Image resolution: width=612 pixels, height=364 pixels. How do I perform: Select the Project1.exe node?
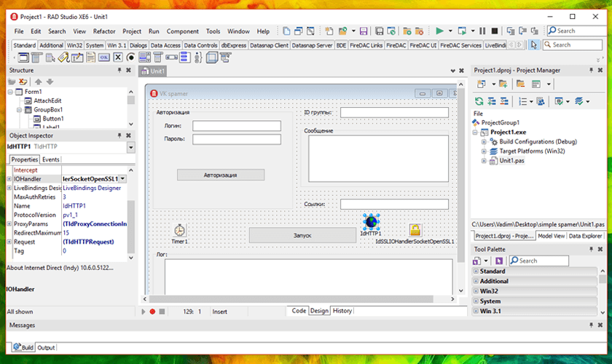point(509,132)
